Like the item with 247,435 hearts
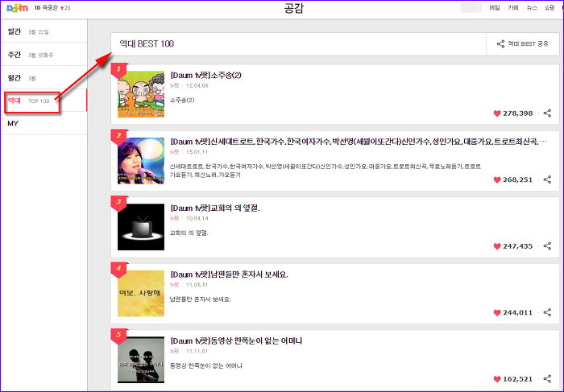 click(497, 246)
